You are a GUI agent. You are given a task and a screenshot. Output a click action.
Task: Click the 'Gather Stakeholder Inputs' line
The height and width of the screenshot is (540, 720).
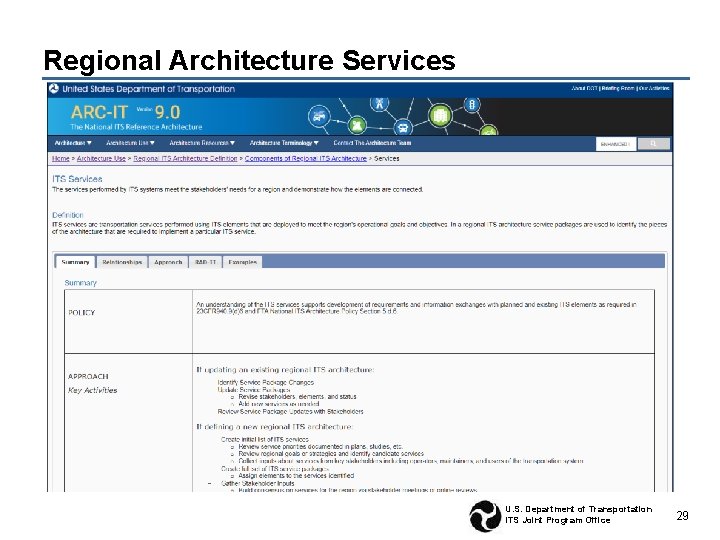(258, 483)
